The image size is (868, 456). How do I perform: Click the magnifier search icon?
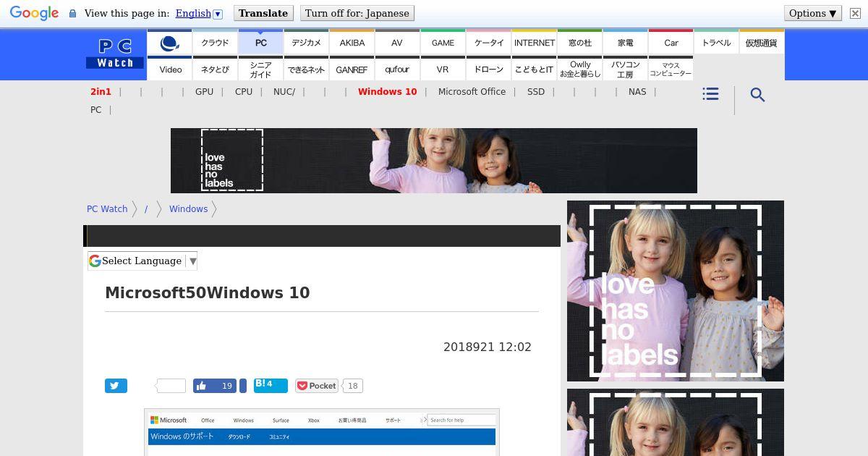(757, 95)
